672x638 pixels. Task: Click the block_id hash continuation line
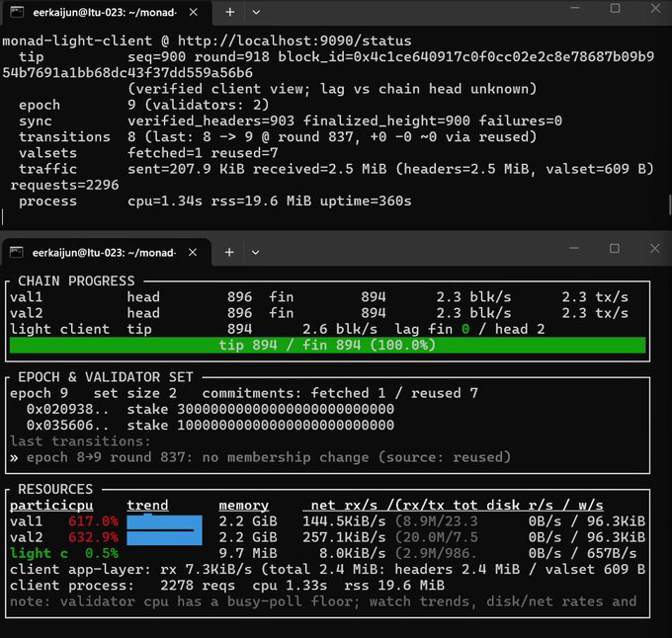(x=127, y=73)
